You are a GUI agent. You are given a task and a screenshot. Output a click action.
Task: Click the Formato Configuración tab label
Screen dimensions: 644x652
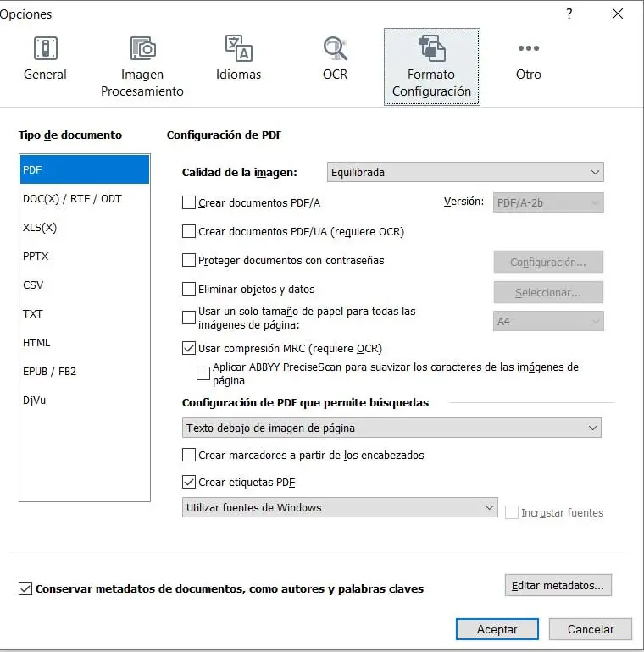click(432, 83)
